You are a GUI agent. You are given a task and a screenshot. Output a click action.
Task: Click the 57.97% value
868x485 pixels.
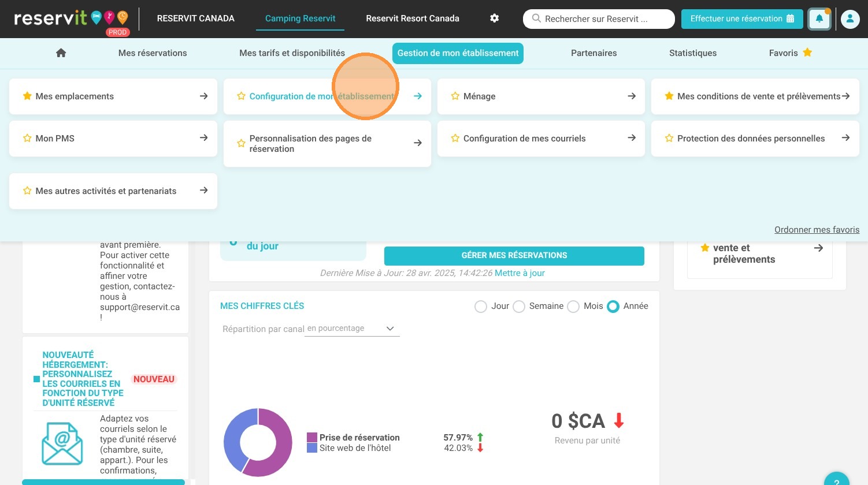(458, 438)
